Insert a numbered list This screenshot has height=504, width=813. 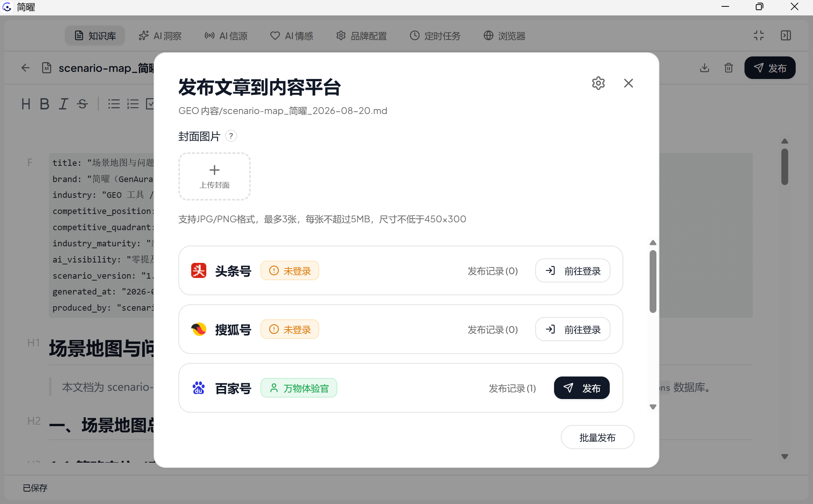[x=132, y=104]
